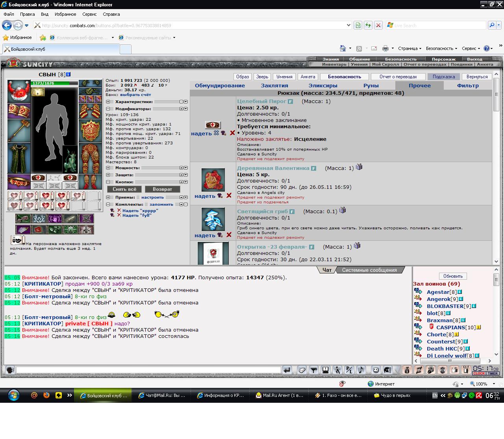This screenshot has height=439, width=504.
Task: Collapse the Кнопки section
Action: 108,182
